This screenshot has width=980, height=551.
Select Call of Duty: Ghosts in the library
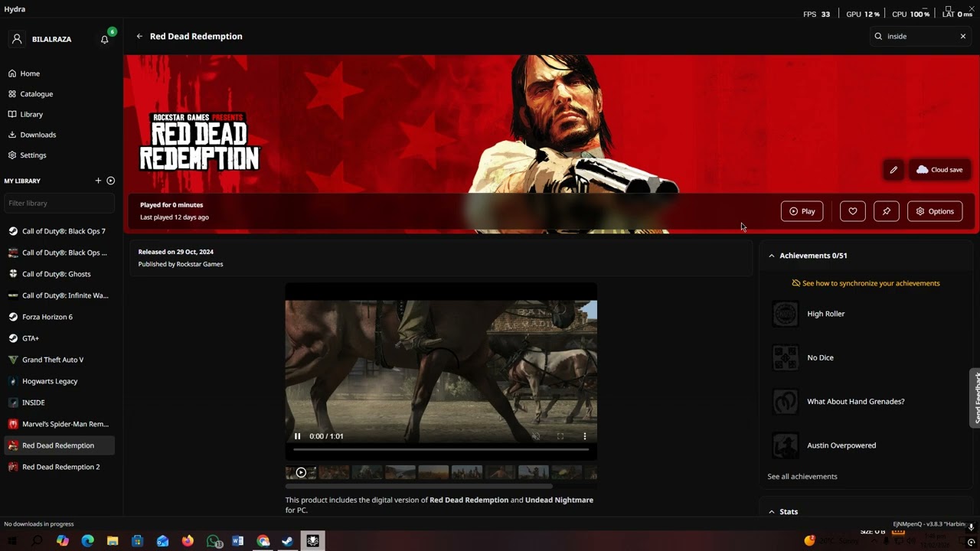pos(60,274)
